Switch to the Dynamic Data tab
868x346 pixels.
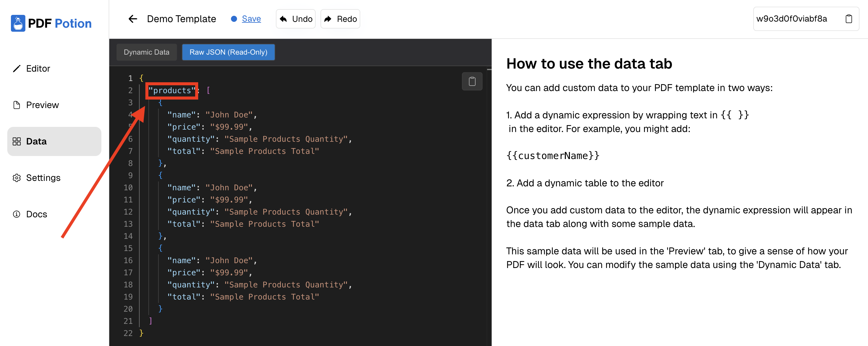pos(146,52)
